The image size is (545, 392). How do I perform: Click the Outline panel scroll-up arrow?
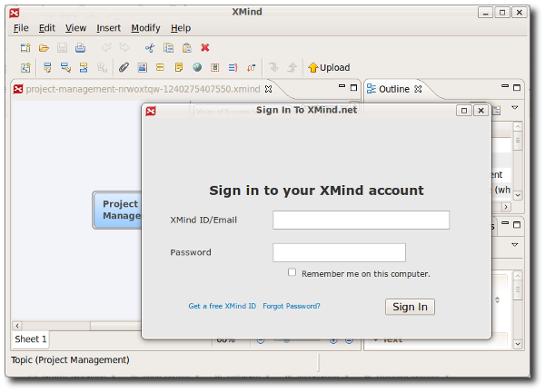[x=518, y=127]
